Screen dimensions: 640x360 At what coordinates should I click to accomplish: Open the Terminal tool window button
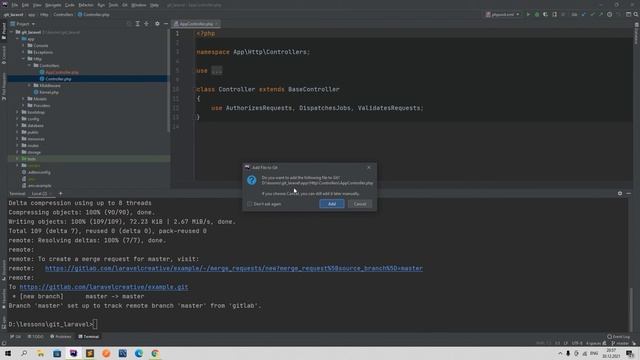[89, 337]
